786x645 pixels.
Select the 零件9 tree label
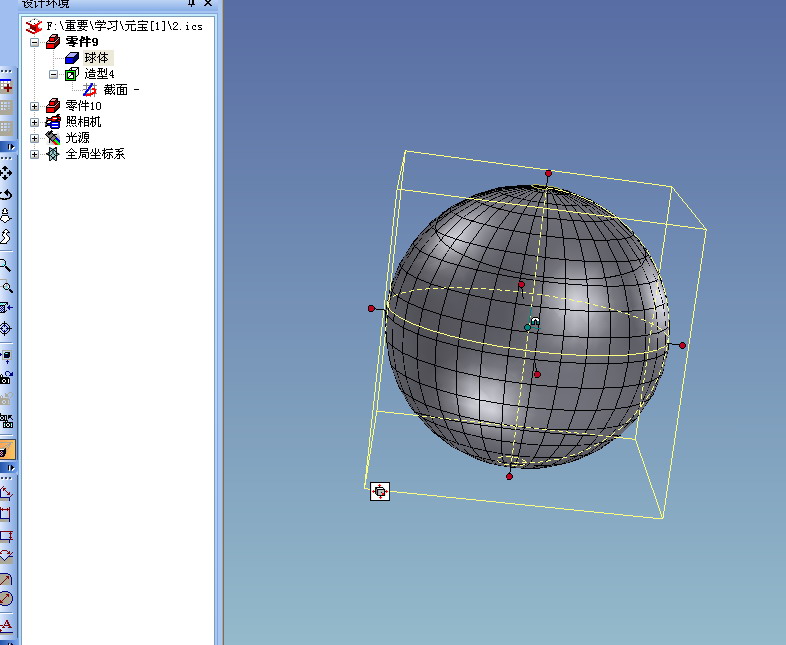tap(82, 42)
